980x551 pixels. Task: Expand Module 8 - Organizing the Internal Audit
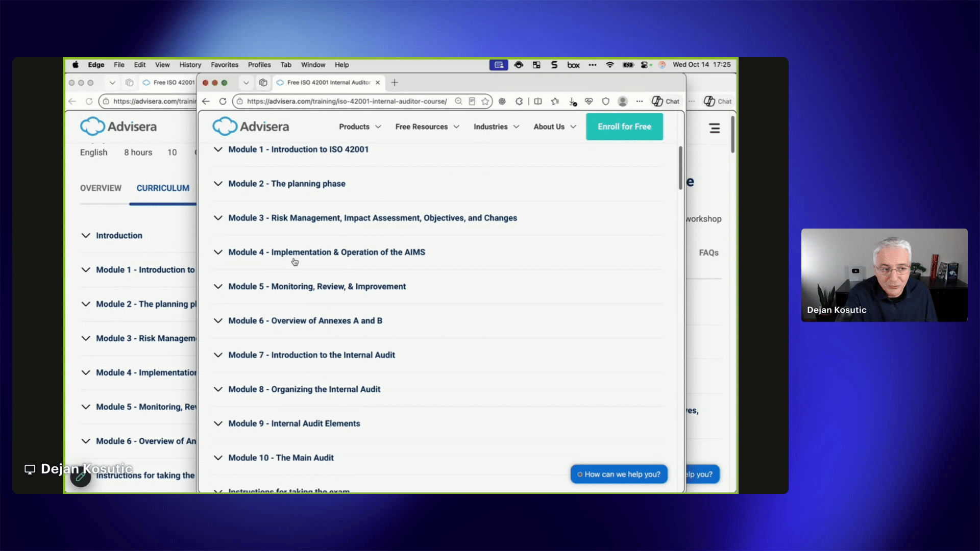(x=438, y=389)
